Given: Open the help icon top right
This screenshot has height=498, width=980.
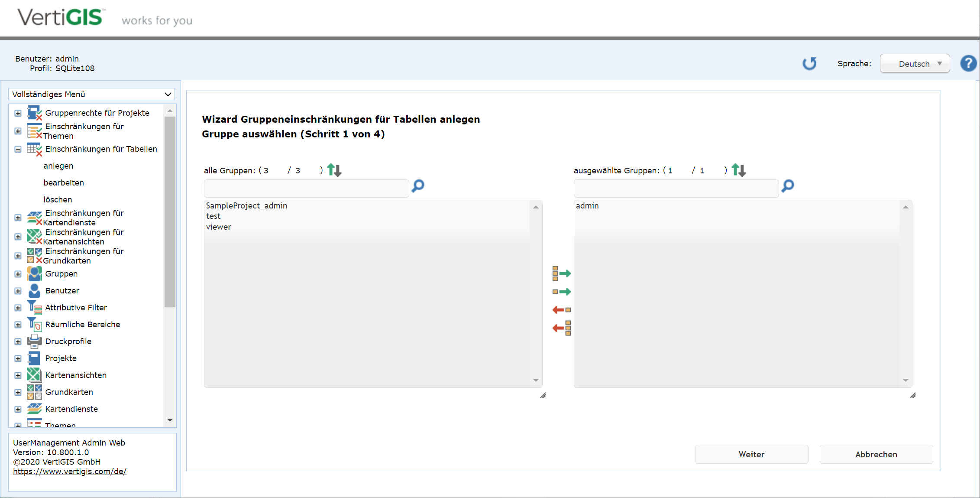Looking at the screenshot, I should 968,63.
